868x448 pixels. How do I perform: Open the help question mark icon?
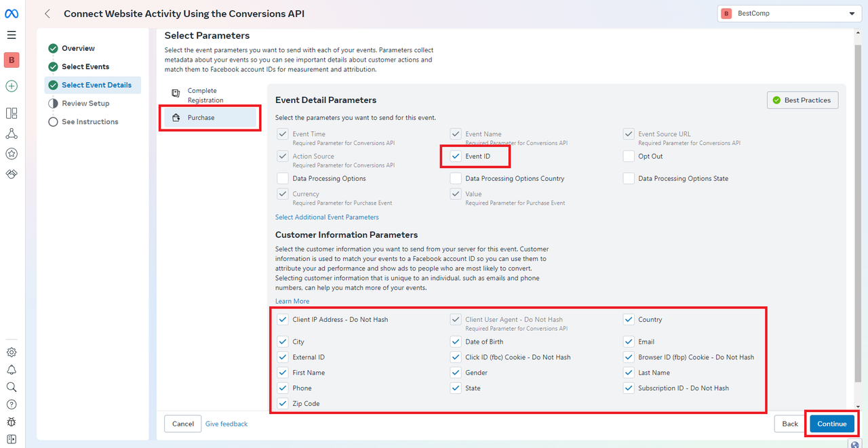12,405
